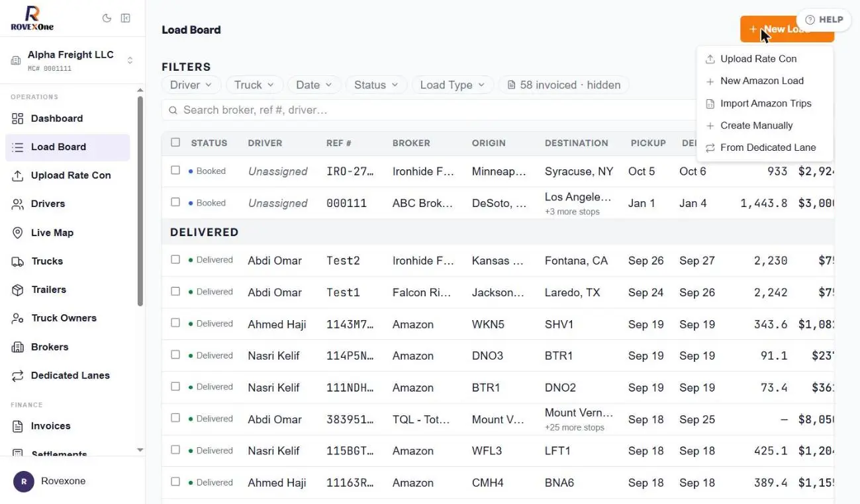Collapse sidebar using panel icon

[125, 18]
